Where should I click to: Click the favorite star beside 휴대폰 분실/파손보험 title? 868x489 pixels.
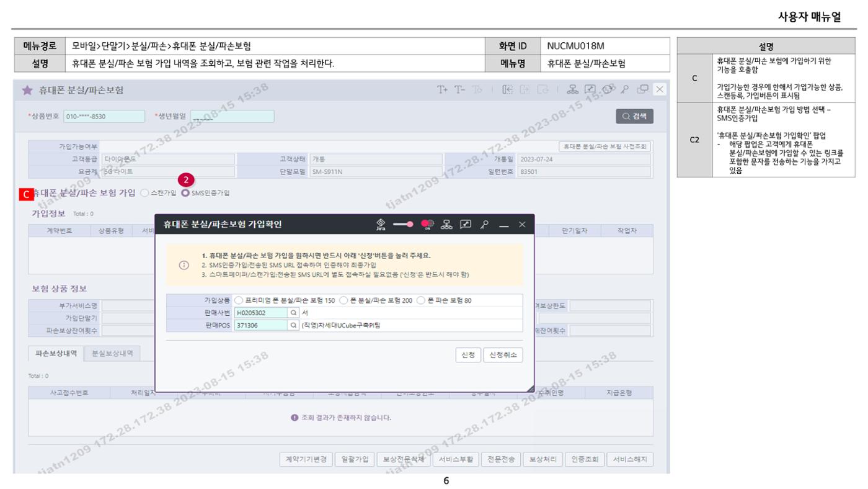[x=27, y=91]
